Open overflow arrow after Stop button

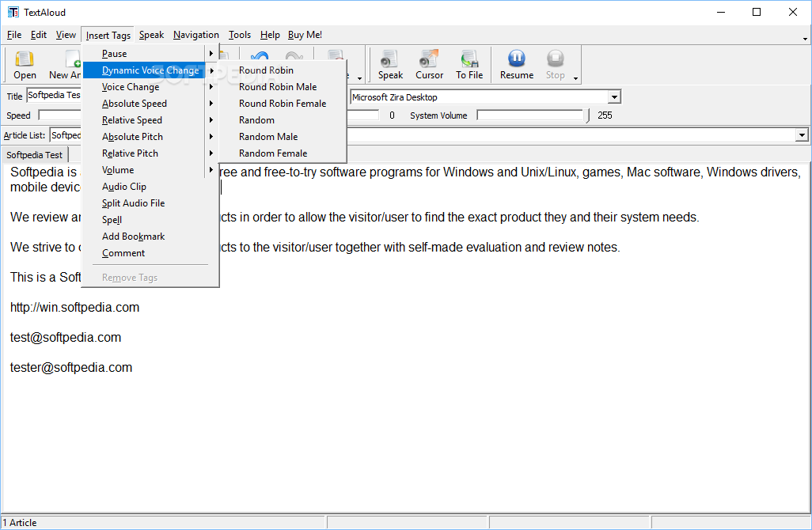[x=575, y=78]
